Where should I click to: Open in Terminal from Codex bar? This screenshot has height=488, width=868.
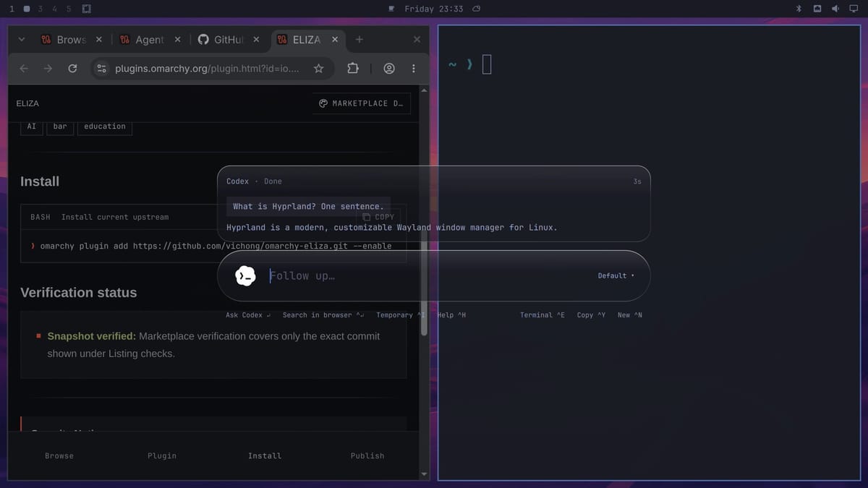[542, 315]
